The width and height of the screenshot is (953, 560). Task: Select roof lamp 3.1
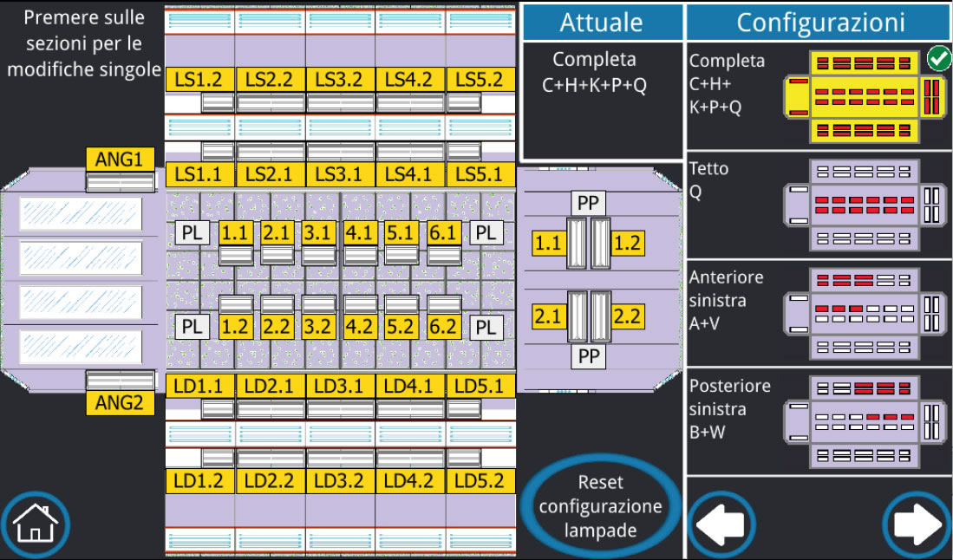point(320,232)
